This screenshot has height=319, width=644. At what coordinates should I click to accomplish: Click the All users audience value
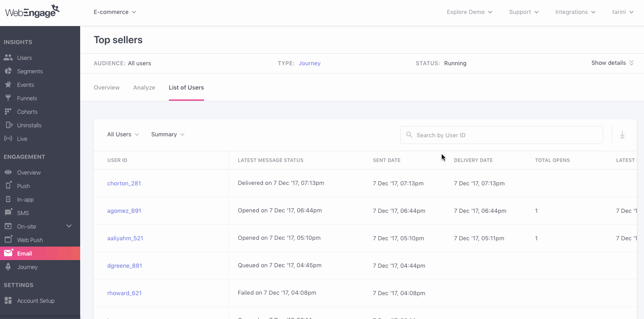(x=140, y=63)
